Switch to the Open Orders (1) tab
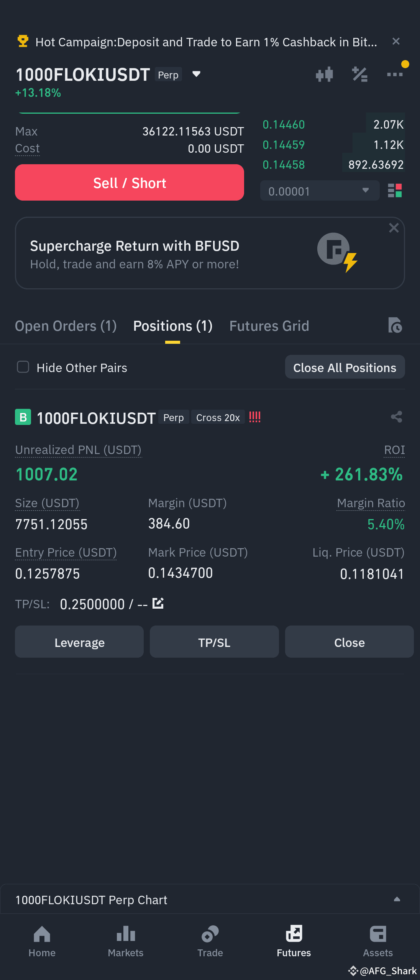 click(66, 326)
